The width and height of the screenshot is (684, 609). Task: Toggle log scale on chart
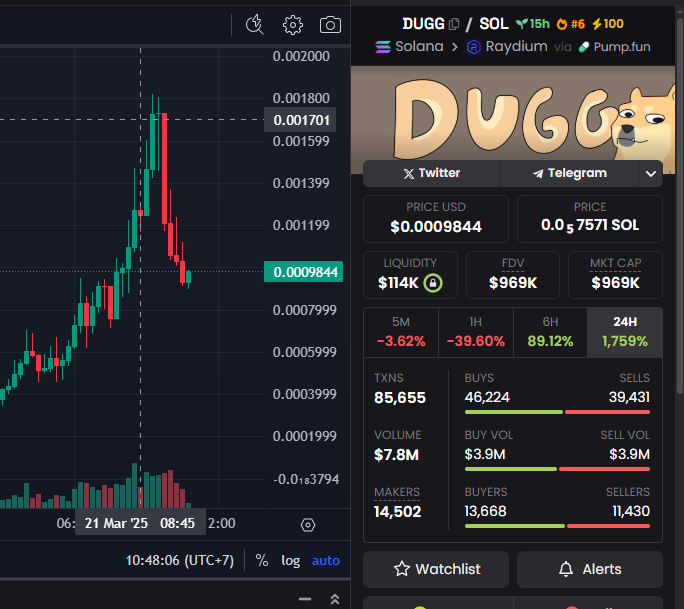(291, 561)
